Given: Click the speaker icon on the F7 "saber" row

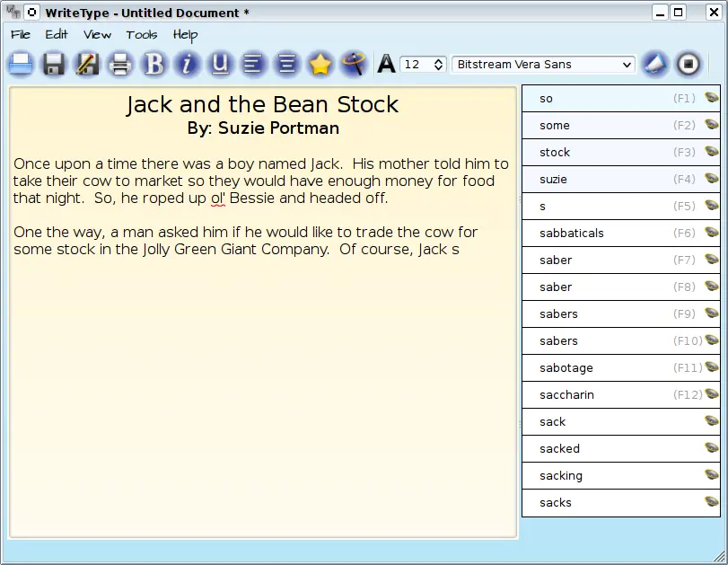Looking at the screenshot, I should click(711, 260).
